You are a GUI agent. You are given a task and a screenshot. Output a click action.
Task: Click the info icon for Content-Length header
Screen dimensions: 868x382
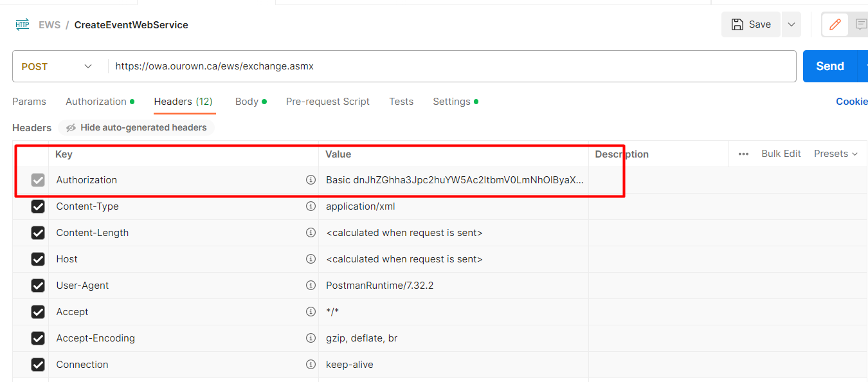point(311,233)
